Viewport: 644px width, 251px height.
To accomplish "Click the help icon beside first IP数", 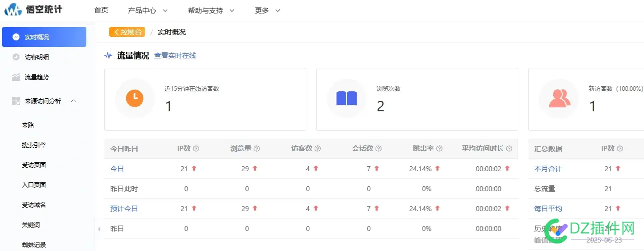I will [196, 149].
